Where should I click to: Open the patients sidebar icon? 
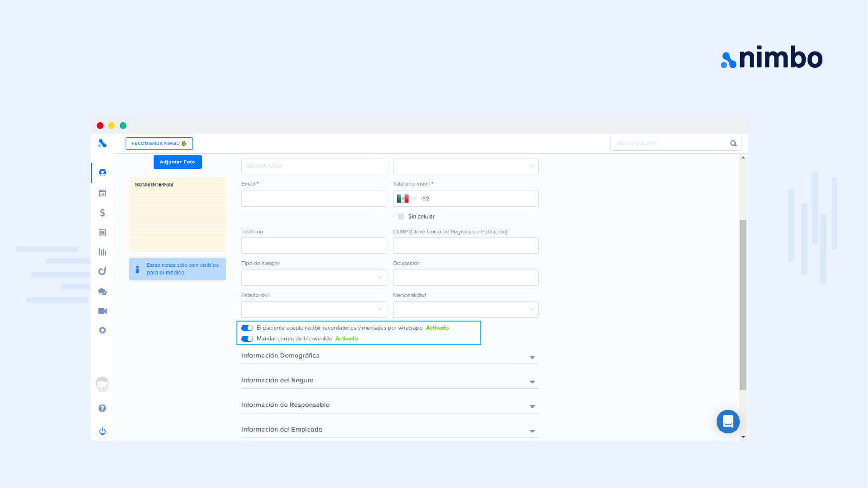[x=103, y=172]
